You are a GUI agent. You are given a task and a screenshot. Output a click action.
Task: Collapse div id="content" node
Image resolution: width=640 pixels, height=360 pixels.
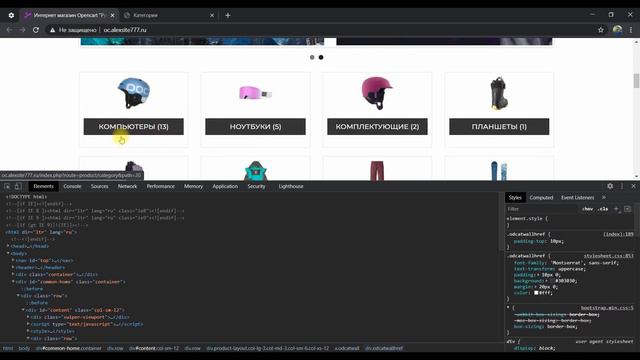(x=23, y=310)
